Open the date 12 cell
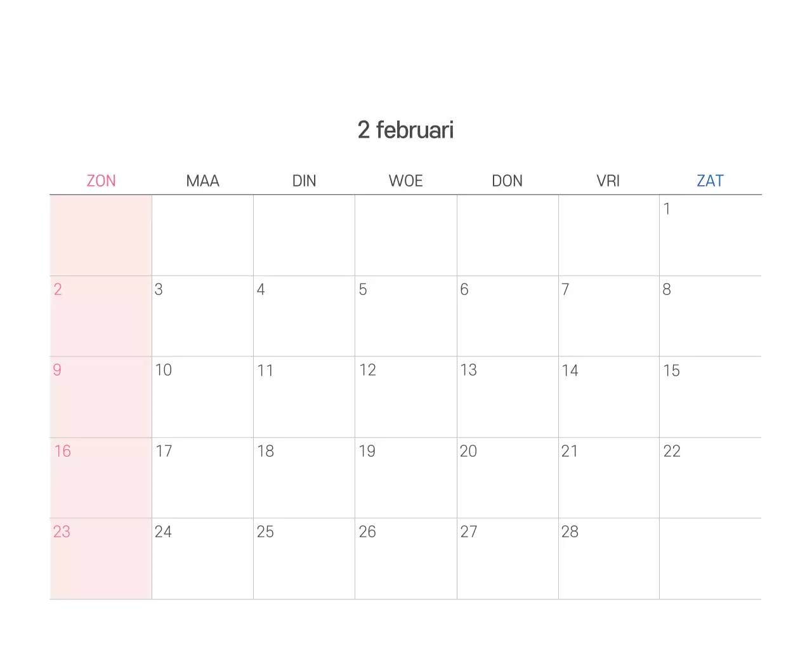The height and width of the screenshot is (654, 812). 405,396
